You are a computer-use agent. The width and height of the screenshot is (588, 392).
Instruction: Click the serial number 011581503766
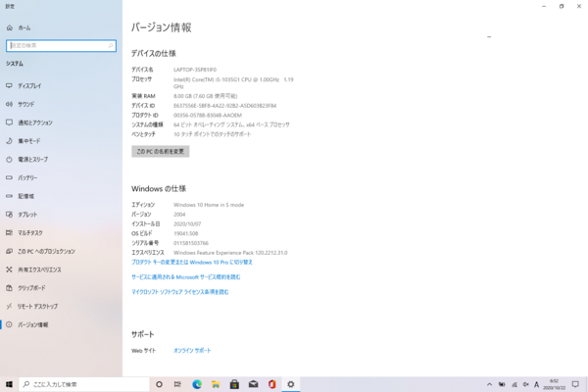click(191, 243)
